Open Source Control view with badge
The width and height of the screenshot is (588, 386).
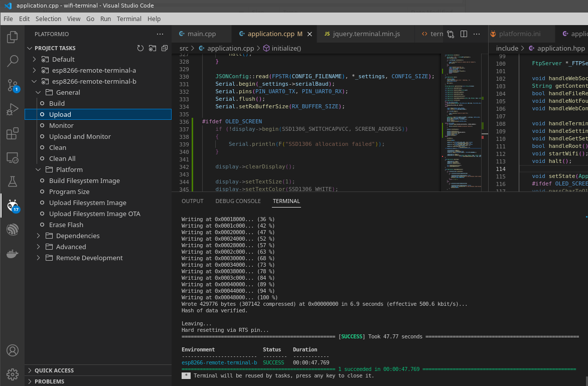(x=13, y=85)
